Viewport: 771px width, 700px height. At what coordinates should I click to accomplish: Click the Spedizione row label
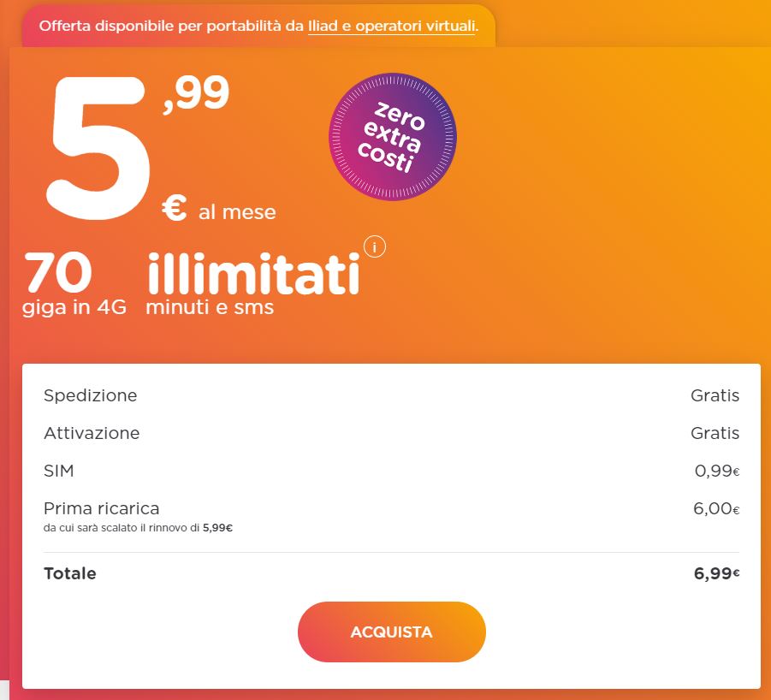91,395
